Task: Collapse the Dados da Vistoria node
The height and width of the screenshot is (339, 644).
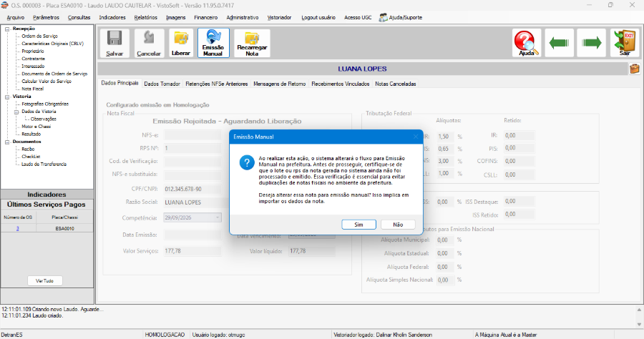Action: (16, 112)
